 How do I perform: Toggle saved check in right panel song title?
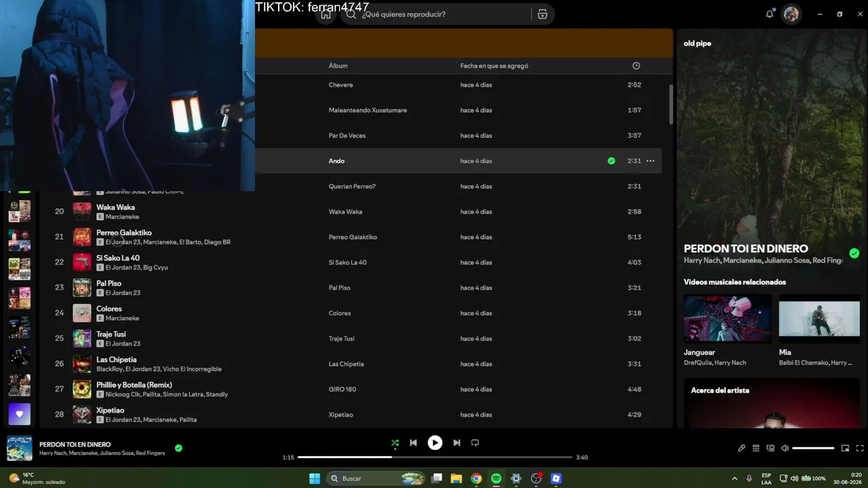click(854, 253)
